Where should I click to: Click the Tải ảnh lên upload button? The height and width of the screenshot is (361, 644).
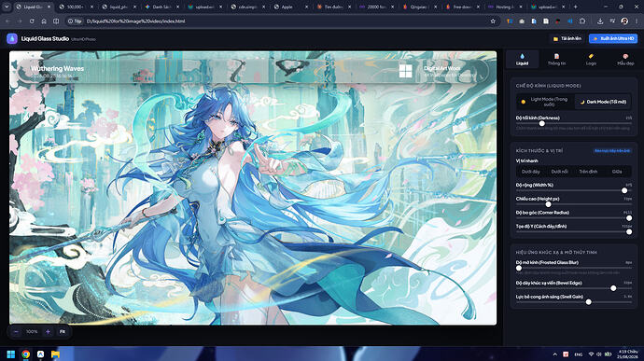[x=567, y=38]
